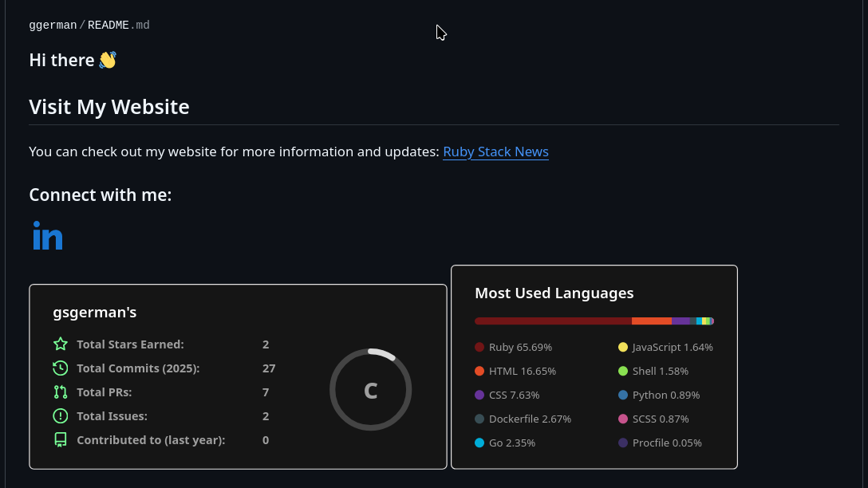Click the README.md file name

tap(118, 26)
